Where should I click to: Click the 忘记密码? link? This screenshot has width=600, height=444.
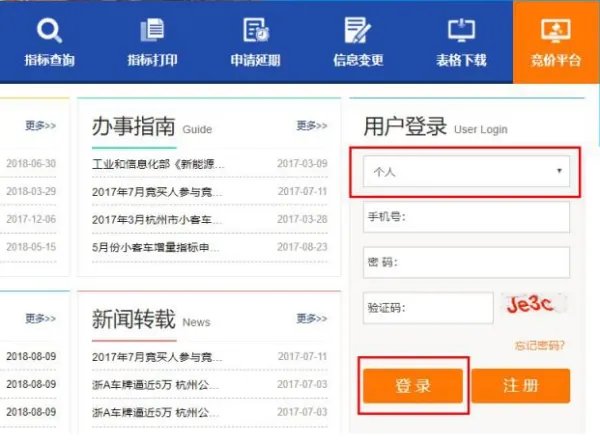pyautogui.click(x=539, y=346)
